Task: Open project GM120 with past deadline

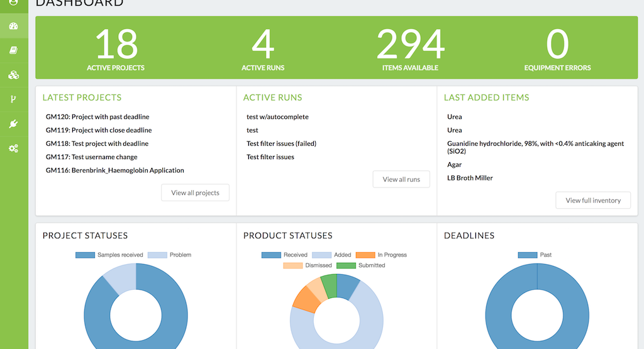Action: (97, 117)
